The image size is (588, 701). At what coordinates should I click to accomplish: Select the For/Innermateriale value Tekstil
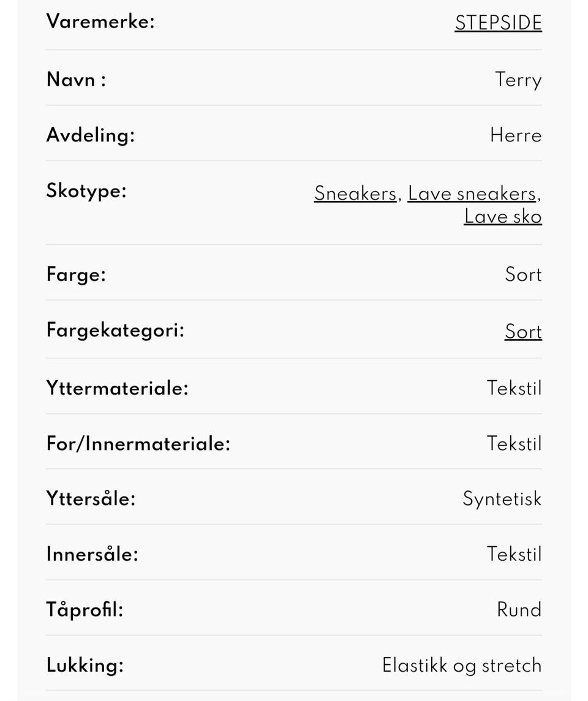514,443
